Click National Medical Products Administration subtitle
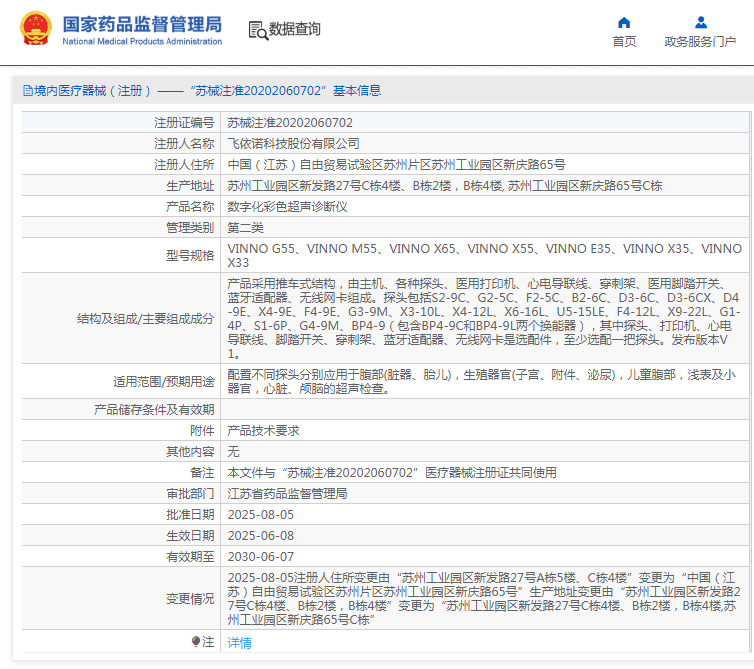This screenshot has height=669, width=754. [142, 41]
